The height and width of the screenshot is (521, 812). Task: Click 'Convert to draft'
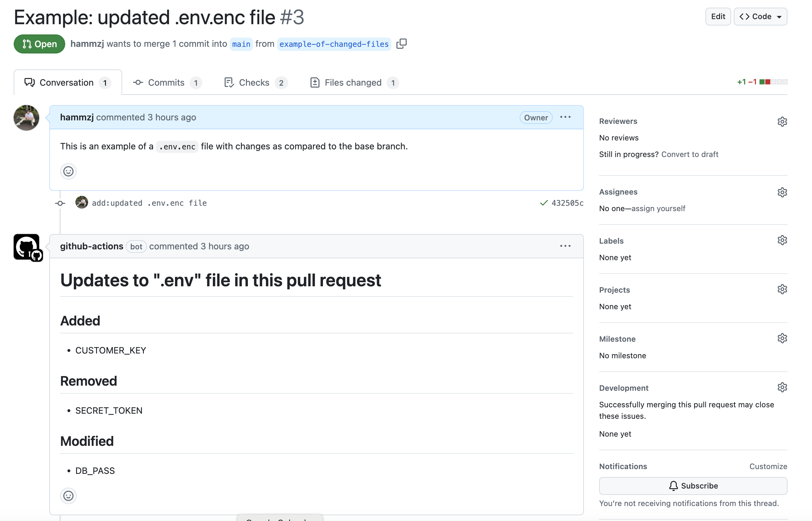click(x=689, y=154)
